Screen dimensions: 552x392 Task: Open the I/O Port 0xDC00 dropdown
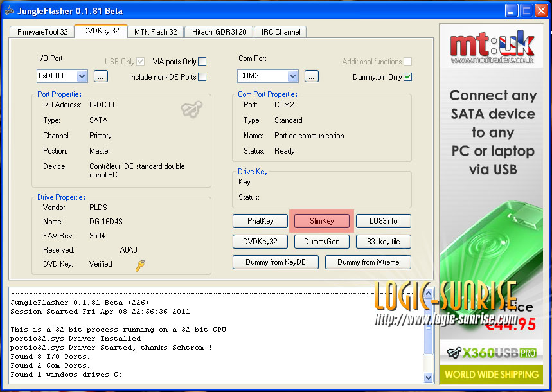click(82, 76)
